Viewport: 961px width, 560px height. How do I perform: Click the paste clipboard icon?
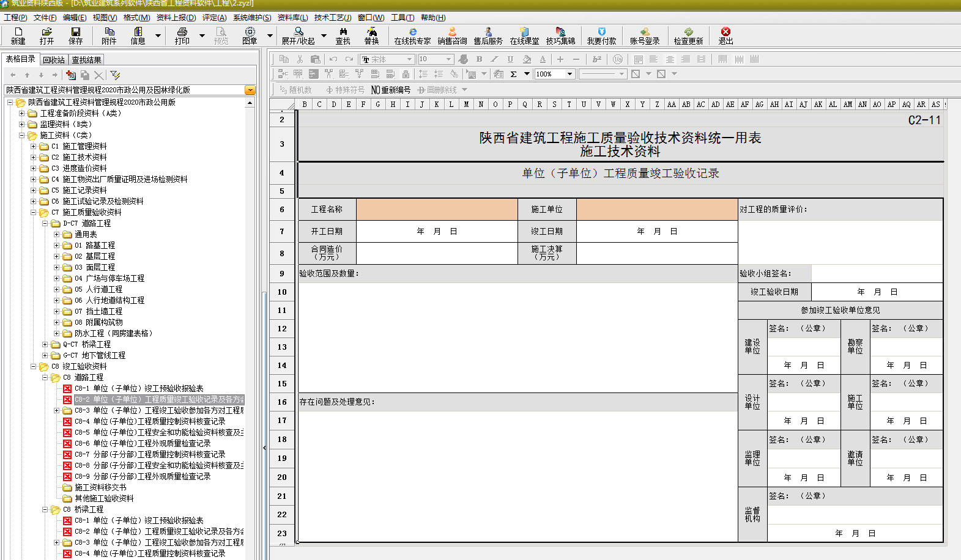(x=316, y=59)
